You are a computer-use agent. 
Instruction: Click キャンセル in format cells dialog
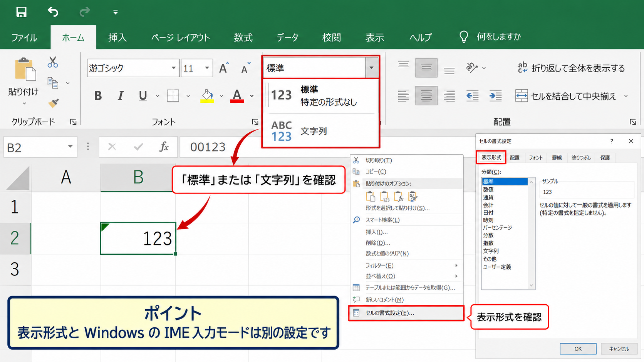point(619,349)
